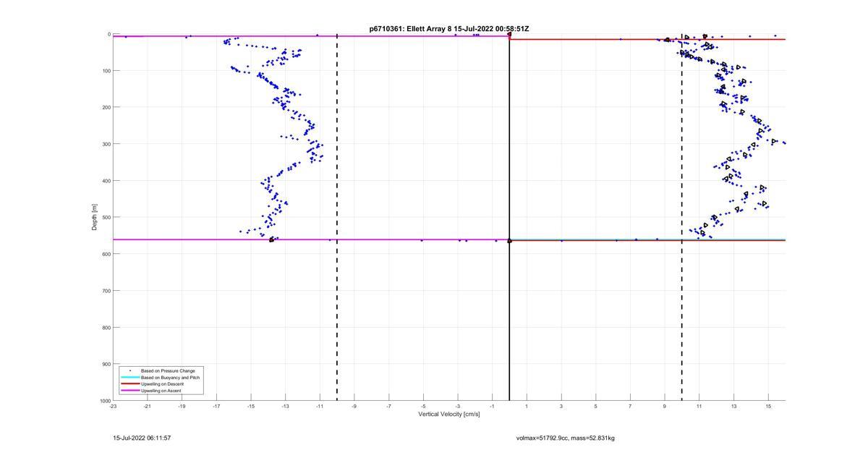
Task: Select the dashed vertical line at 10 cm/s
Action: pyautogui.click(x=682, y=217)
